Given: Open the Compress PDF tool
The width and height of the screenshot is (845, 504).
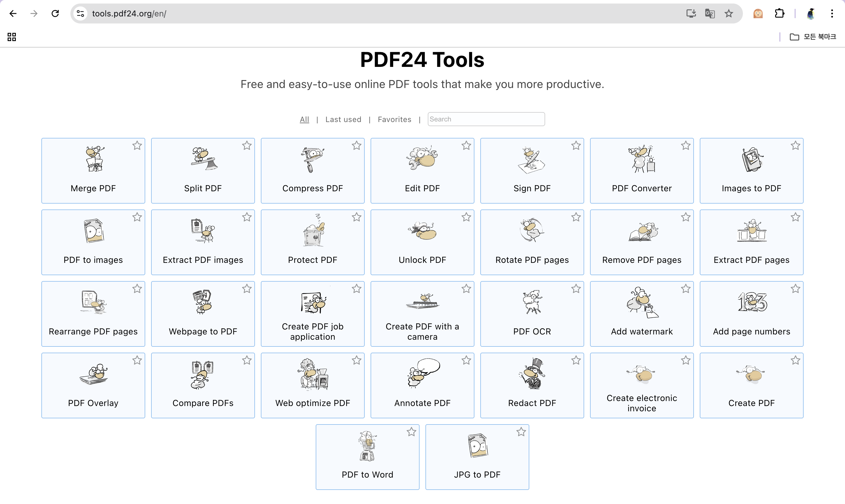Looking at the screenshot, I should [312, 170].
